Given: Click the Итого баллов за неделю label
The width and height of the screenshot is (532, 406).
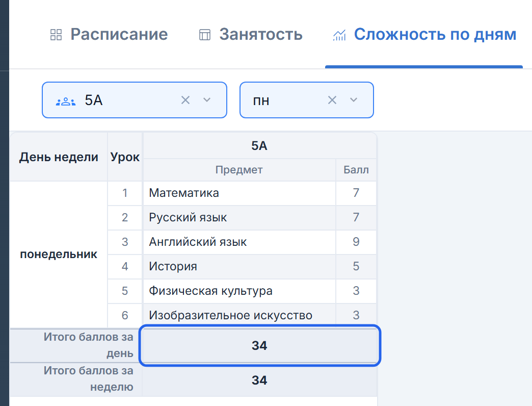Looking at the screenshot, I should [x=88, y=379].
